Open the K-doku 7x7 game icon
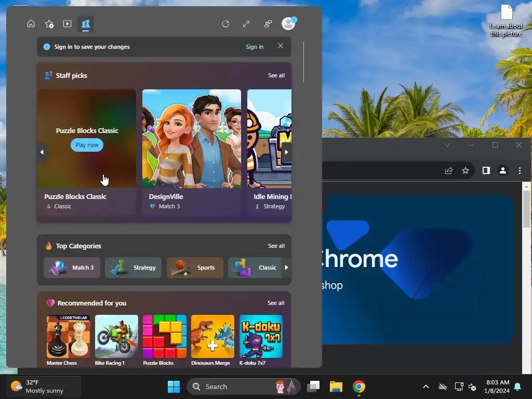 pos(261,337)
